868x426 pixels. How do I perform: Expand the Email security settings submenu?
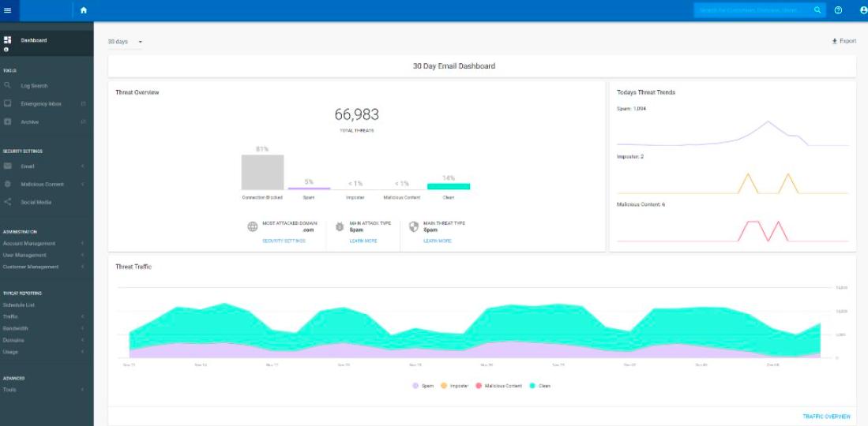click(x=82, y=166)
